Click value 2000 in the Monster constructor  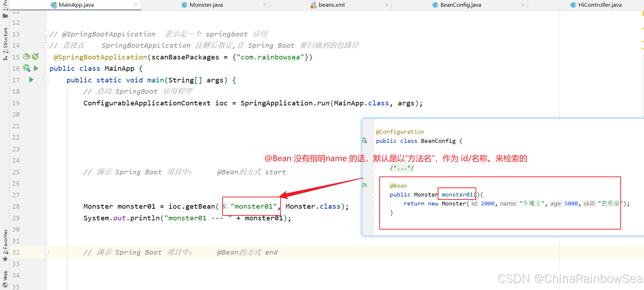(488, 203)
